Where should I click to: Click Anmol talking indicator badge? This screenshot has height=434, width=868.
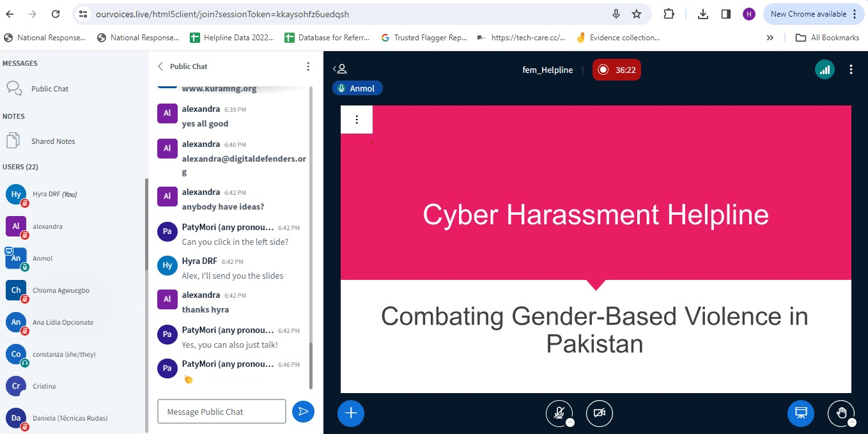tap(357, 88)
